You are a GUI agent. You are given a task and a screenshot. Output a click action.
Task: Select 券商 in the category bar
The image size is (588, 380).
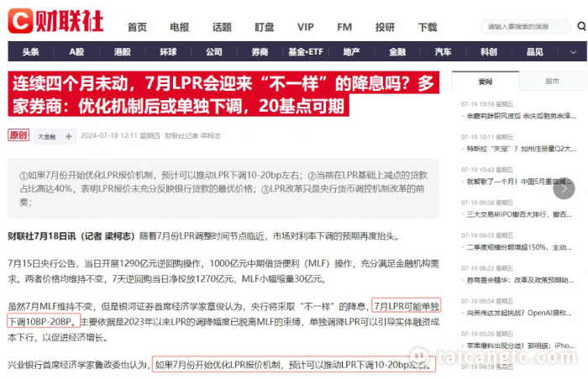coord(260,52)
